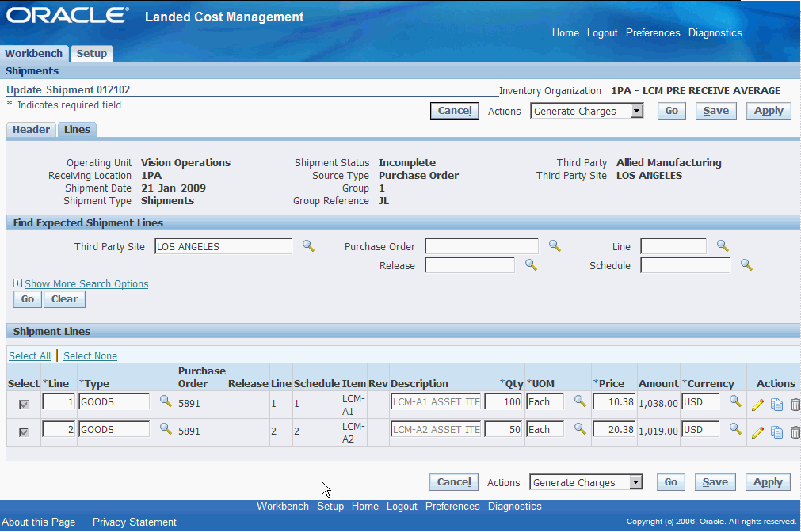Click top Cancel button

coord(455,111)
